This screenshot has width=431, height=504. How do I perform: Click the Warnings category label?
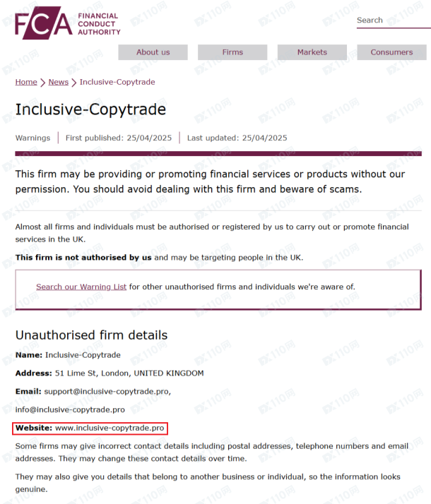[33, 138]
